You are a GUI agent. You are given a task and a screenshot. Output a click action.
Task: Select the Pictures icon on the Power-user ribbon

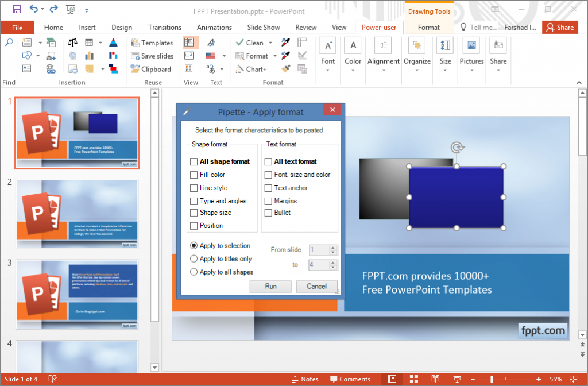coord(471,45)
